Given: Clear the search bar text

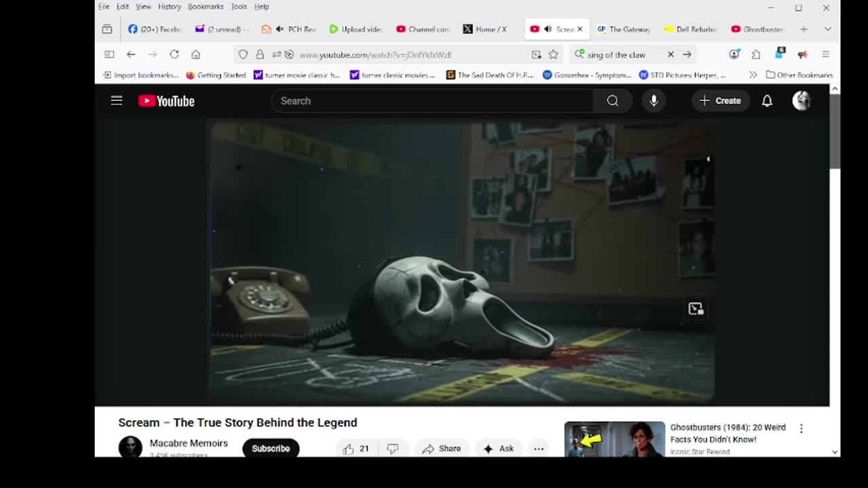Looking at the screenshot, I should coord(671,54).
